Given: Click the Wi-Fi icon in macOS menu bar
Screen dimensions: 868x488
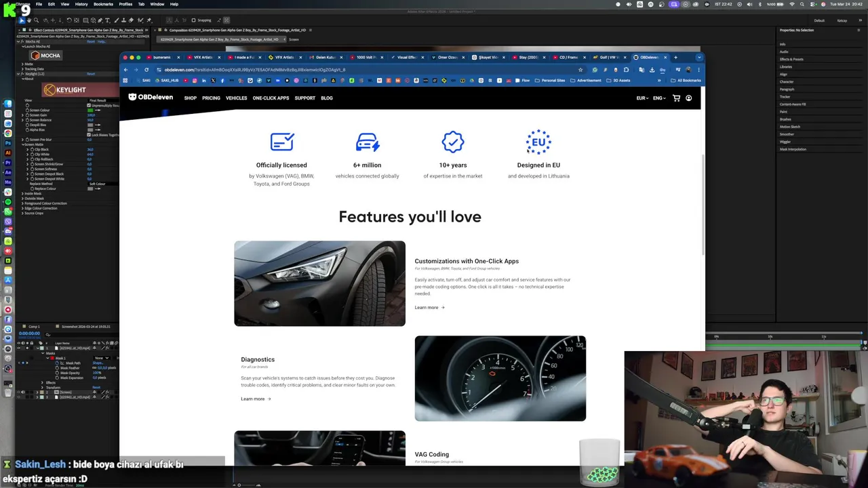Looking at the screenshot, I should click(x=791, y=4).
